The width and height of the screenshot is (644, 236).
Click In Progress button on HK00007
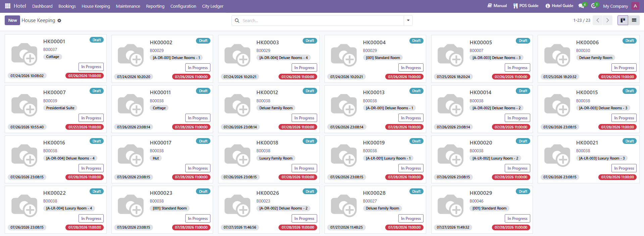(91, 118)
